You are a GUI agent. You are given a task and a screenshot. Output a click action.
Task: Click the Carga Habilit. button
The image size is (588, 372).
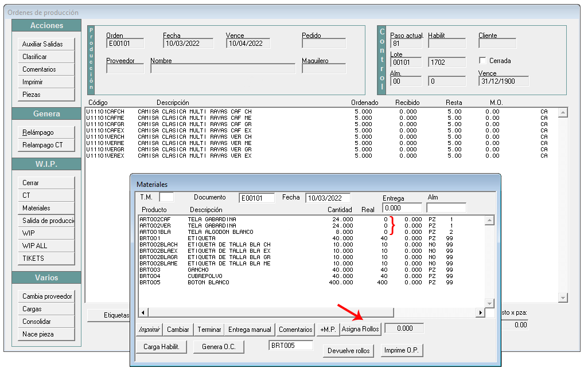161,347
